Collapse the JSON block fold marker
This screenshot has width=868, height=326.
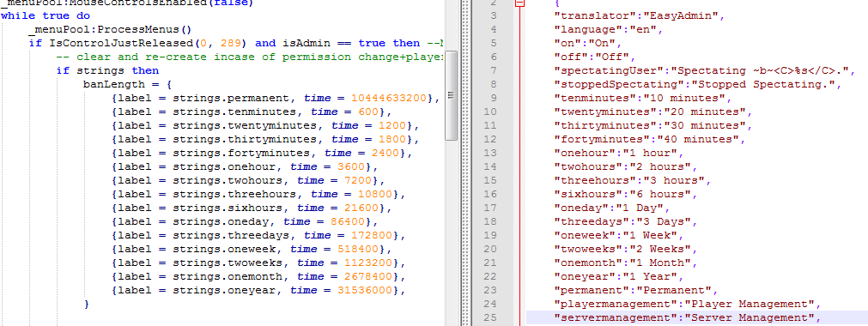pyautogui.click(x=519, y=3)
